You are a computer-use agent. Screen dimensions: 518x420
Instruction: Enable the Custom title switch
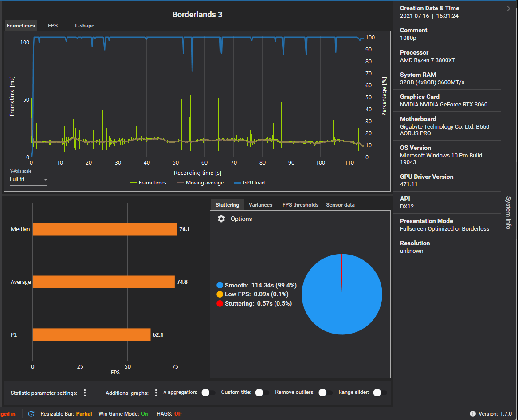[x=262, y=393]
